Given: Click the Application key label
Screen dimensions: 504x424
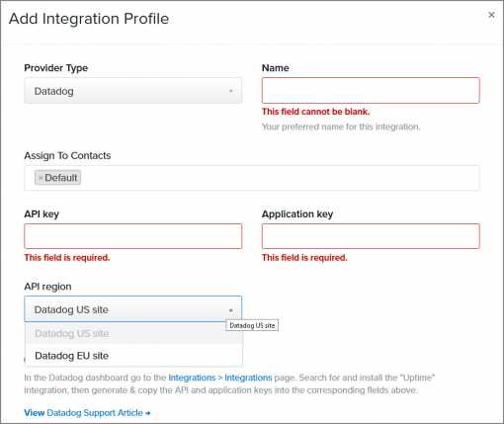Looking at the screenshot, I should [x=297, y=214].
